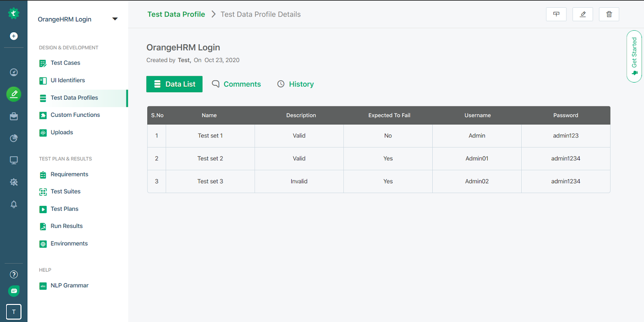
Task: Click the Username column header
Action: [477, 115]
